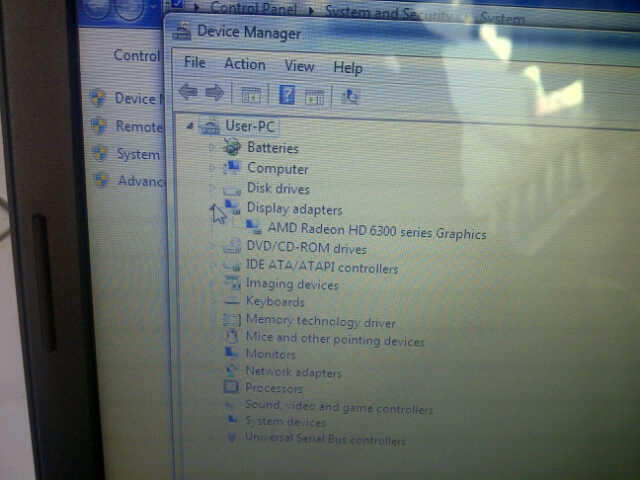Image resolution: width=640 pixels, height=480 pixels.
Task: Click Control Panel in the address breadcrumb
Action: [253, 8]
